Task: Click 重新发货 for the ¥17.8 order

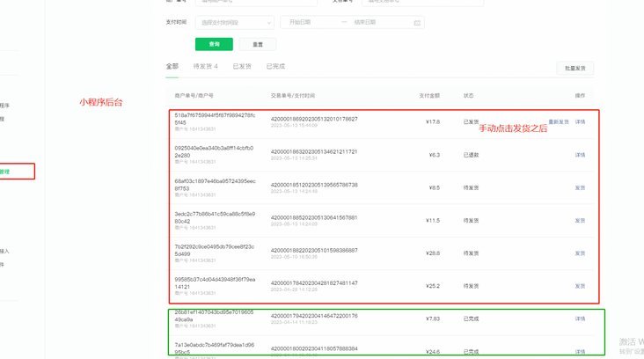Action: click(x=559, y=122)
